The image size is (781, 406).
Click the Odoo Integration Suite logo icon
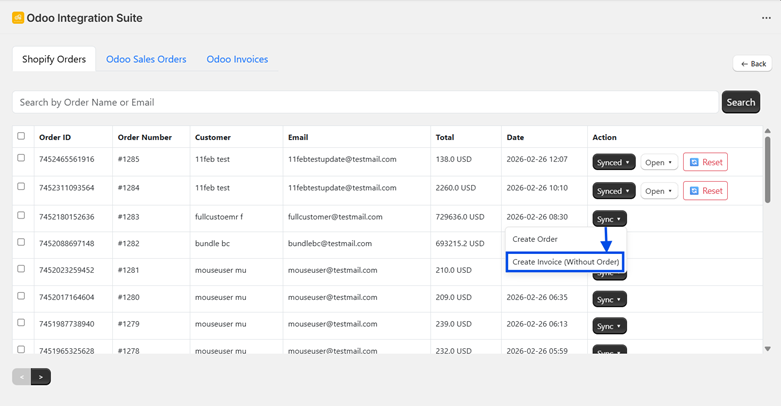[18, 18]
